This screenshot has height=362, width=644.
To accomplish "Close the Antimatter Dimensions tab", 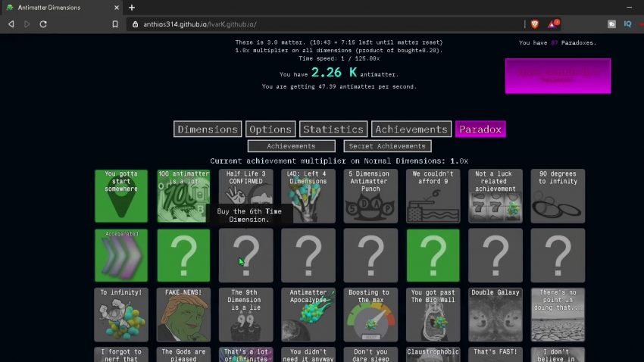I will [117, 8].
